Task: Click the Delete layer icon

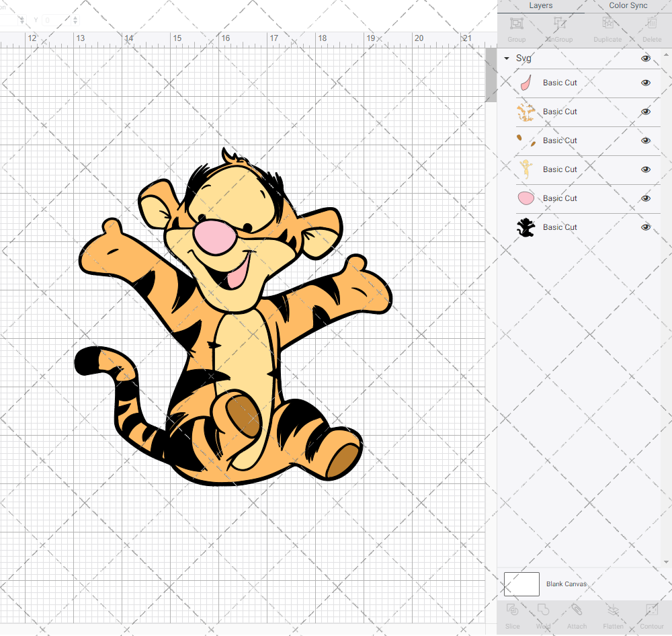Action: pos(651,24)
